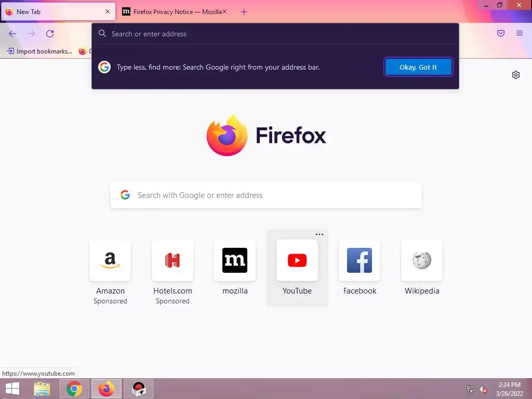Screen dimensions: 532x399
Task: Open Windows Start menu
Action: click(x=12, y=389)
